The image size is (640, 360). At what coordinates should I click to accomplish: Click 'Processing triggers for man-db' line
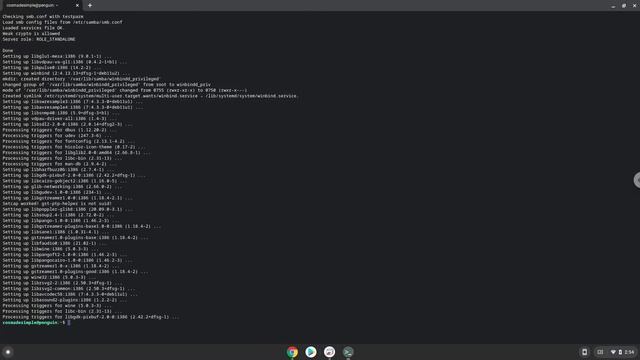click(x=60, y=164)
